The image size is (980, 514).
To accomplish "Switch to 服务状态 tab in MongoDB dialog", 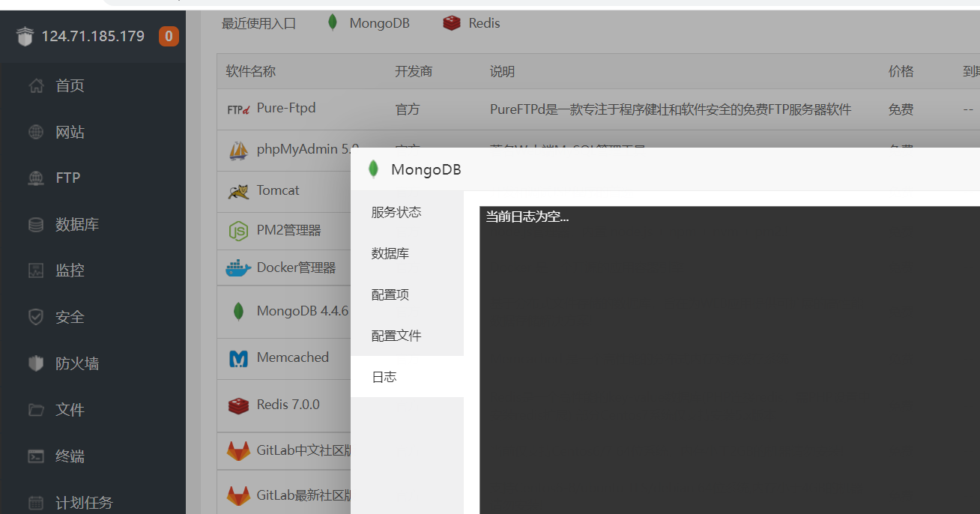I will 407,212.
